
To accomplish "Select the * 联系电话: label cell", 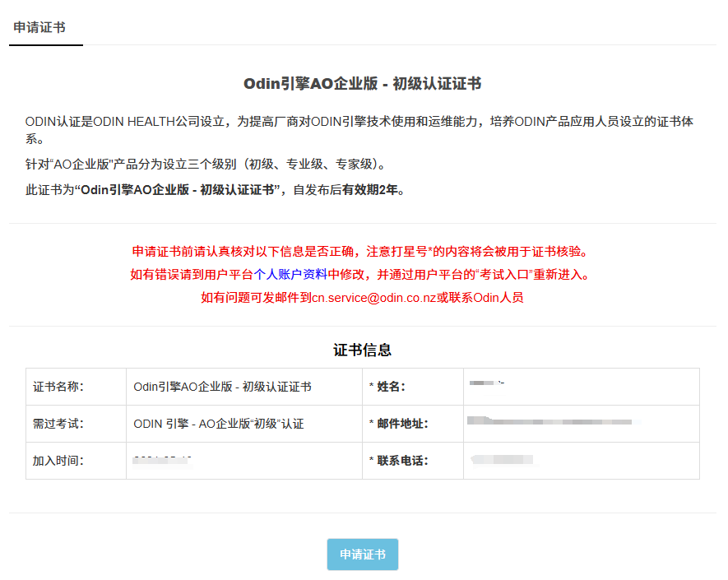I will coord(413,461).
